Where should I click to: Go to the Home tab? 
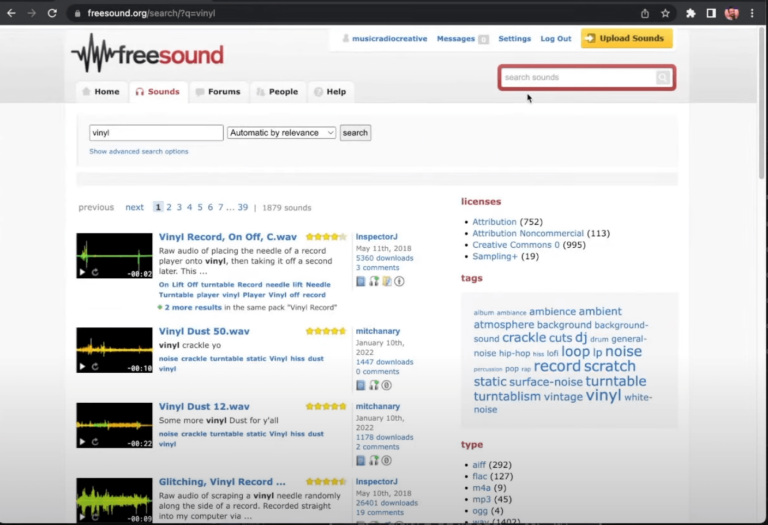(x=101, y=92)
